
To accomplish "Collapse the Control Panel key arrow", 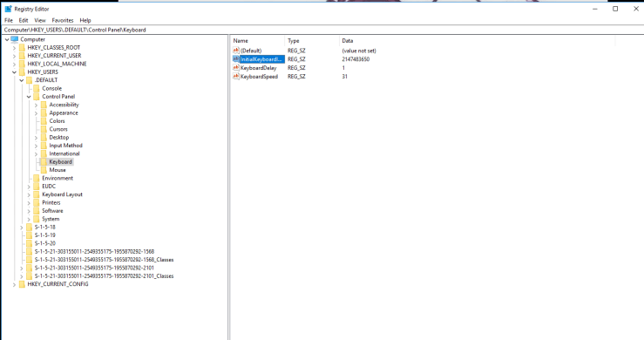I will [29, 97].
